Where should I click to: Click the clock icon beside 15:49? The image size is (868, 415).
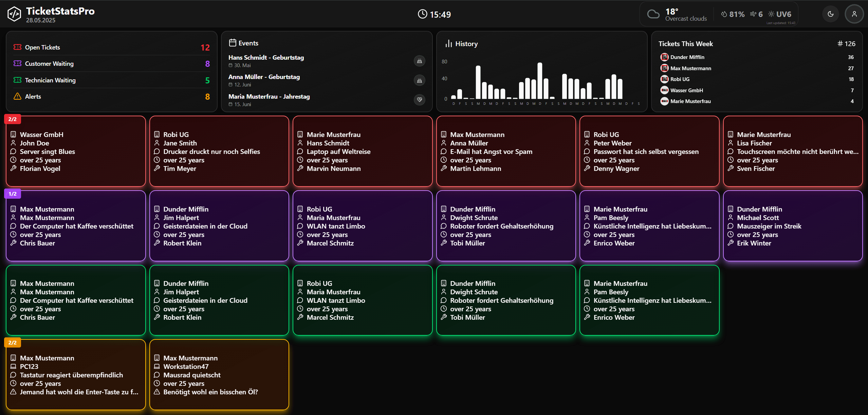pos(422,14)
